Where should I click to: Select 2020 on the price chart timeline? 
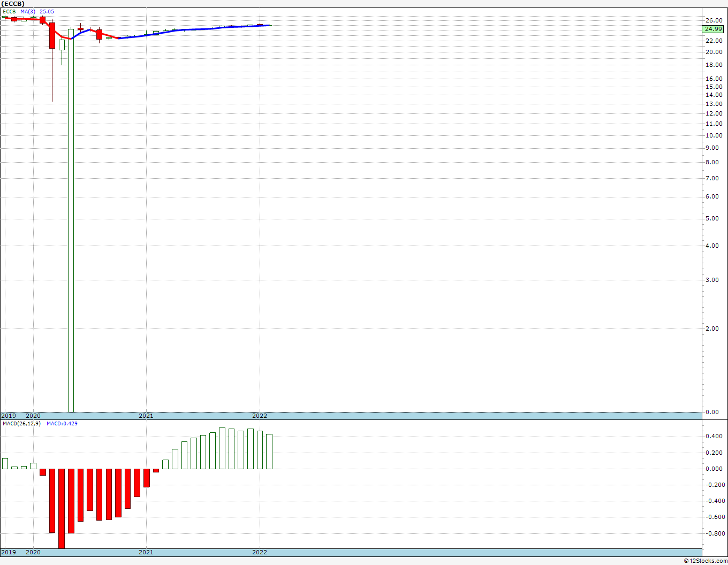point(33,416)
